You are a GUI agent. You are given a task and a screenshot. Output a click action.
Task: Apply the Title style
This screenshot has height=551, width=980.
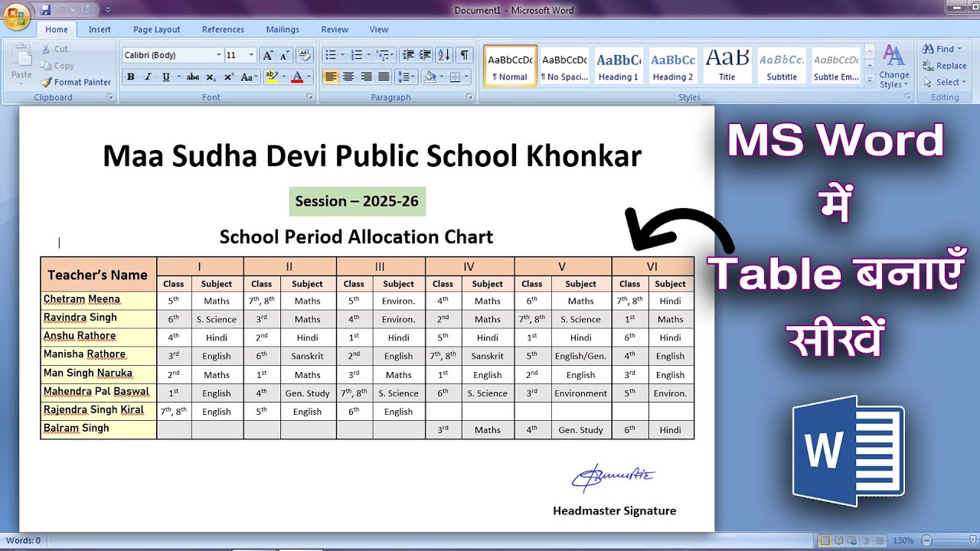pyautogui.click(x=727, y=66)
